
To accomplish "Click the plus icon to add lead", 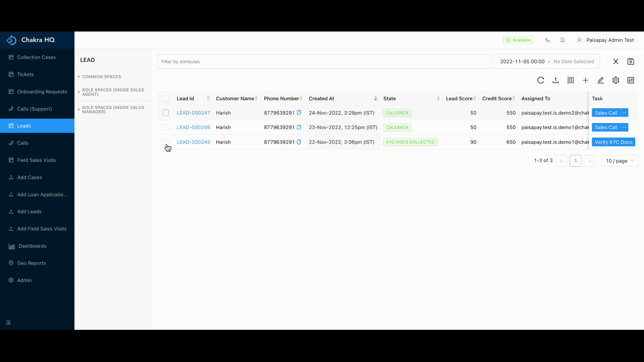I will coord(586,80).
